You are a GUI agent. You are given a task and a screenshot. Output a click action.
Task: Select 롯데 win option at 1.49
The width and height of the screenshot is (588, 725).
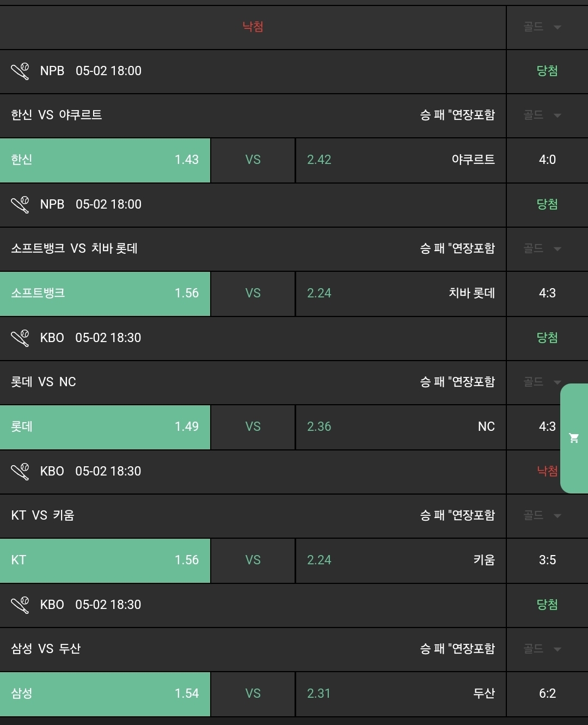click(105, 427)
